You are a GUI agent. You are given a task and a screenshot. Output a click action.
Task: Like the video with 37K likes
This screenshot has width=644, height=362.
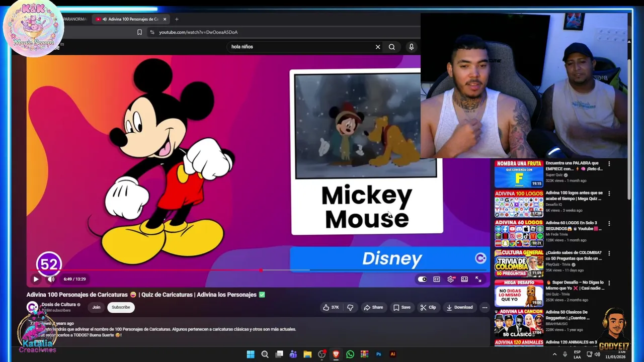(x=331, y=307)
